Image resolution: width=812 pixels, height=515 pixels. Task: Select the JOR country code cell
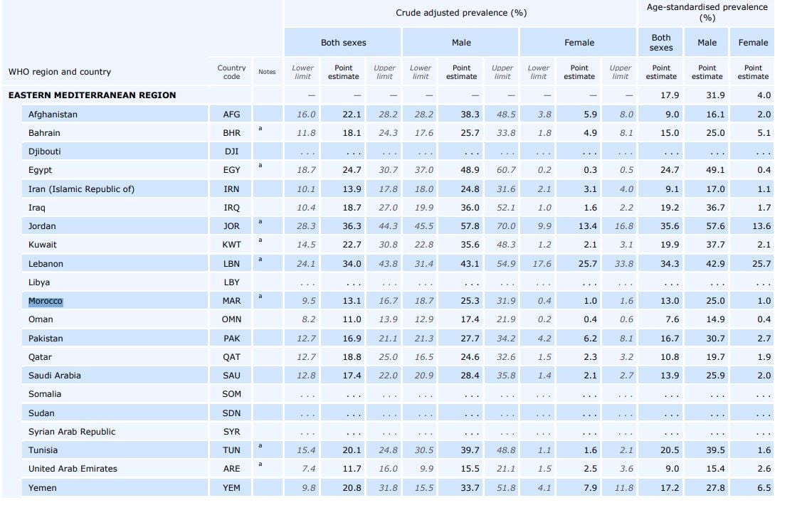231,226
